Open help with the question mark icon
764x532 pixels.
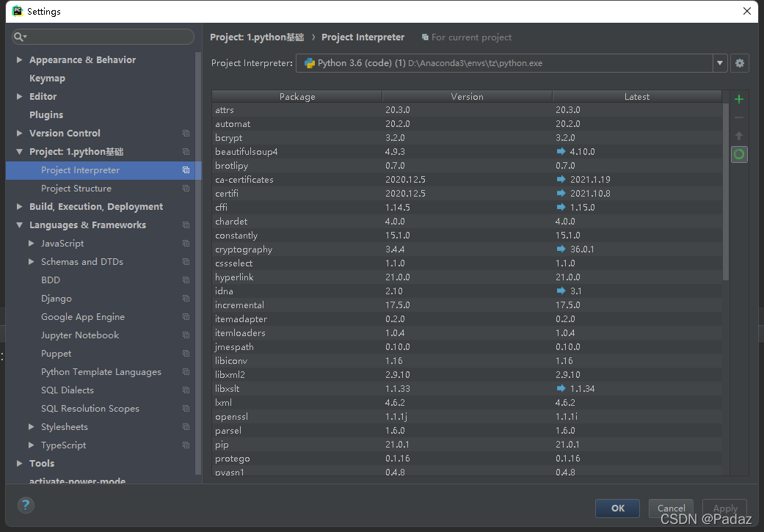point(26,505)
